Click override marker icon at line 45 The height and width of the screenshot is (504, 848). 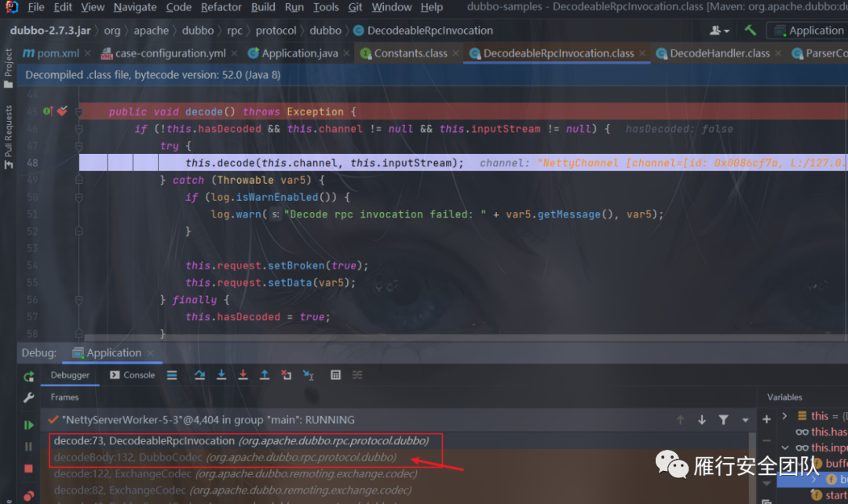click(x=48, y=111)
